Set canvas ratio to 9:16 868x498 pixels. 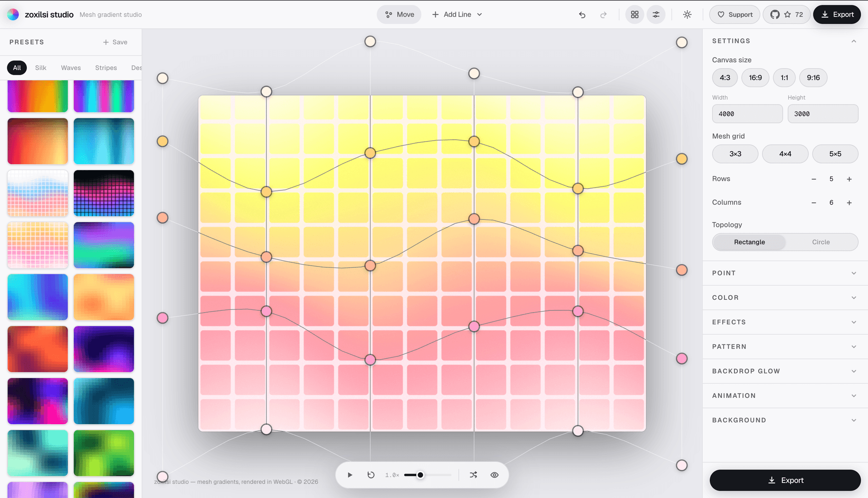[813, 77]
